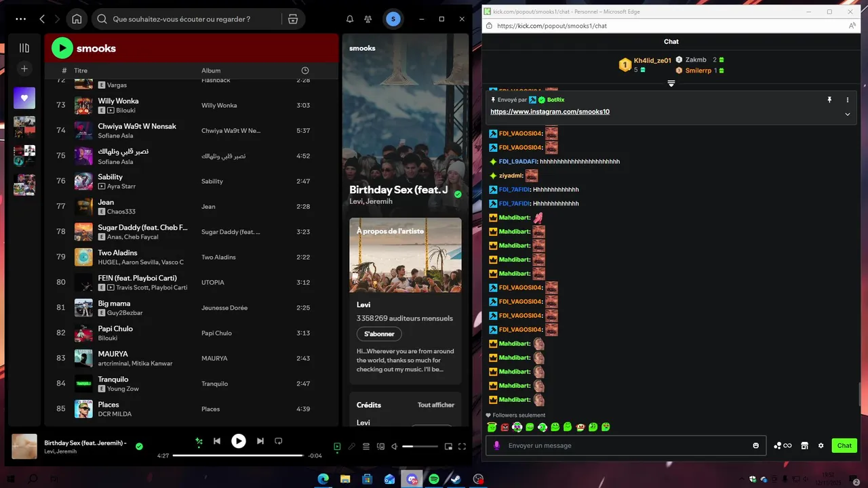
Task: Sort by duration clock column icon
Action: [x=305, y=70]
